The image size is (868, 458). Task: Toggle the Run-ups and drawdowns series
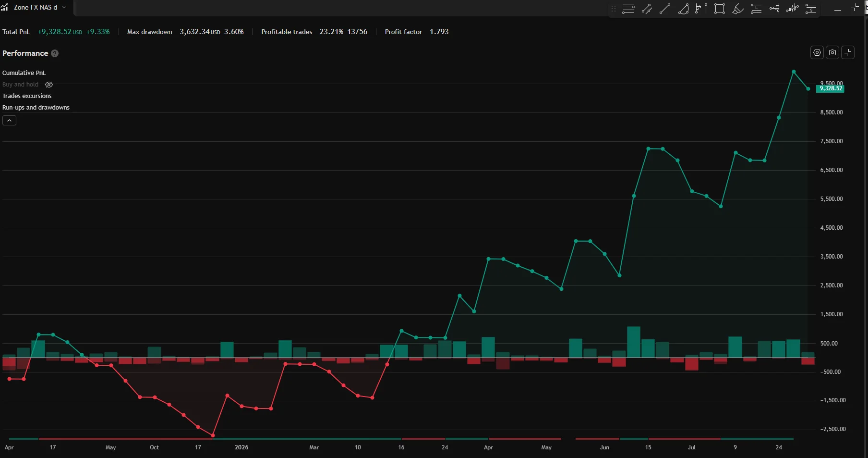coord(36,108)
